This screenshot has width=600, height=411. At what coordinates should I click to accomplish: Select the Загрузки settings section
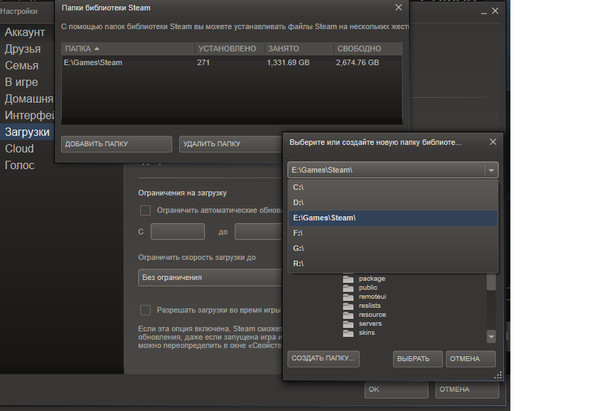click(27, 132)
